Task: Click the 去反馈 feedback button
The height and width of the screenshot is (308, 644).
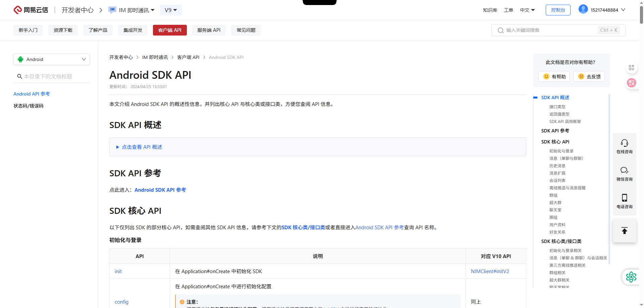Action: pyautogui.click(x=589, y=76)
